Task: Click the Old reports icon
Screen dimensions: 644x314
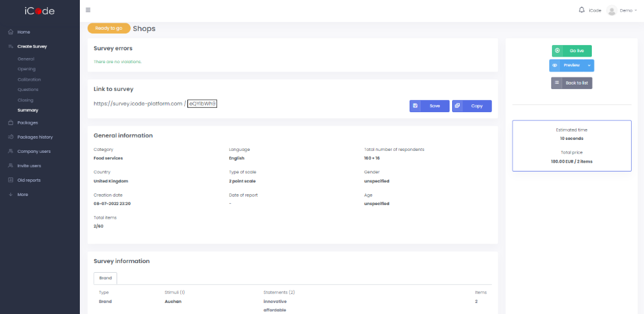Action: point(10,180)
